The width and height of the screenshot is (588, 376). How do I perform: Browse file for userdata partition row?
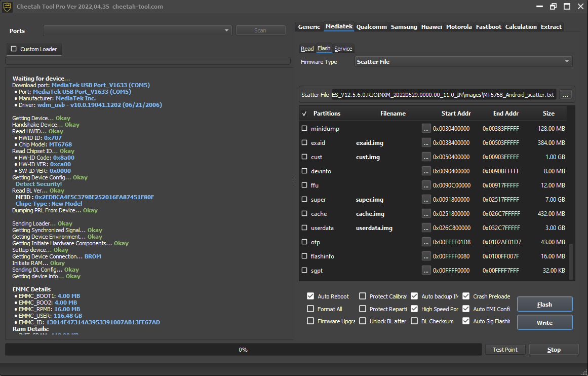pos(426,228)
